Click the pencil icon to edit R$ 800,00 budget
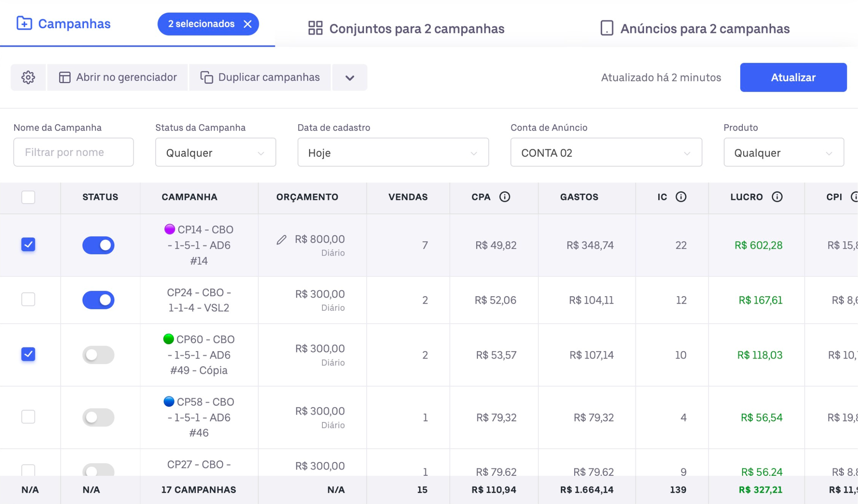Screen dimensions: 858x504 (282, 240)
